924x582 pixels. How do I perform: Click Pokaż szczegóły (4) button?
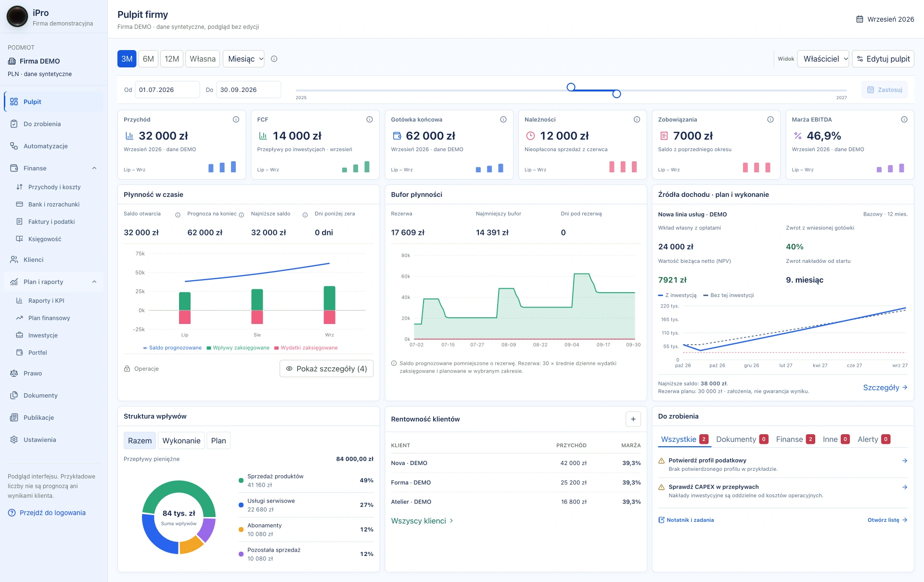point(326,368)
